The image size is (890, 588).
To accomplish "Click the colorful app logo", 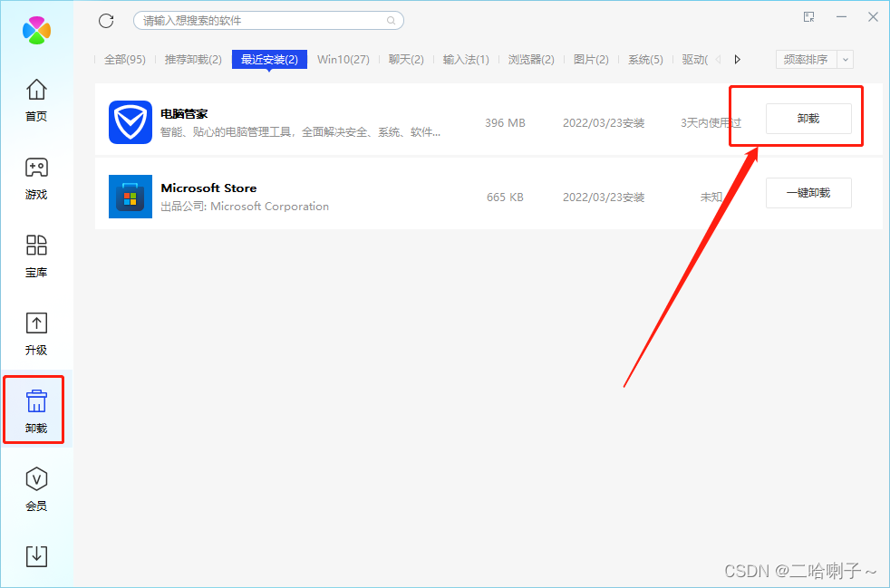I will [x=36, y=30].
